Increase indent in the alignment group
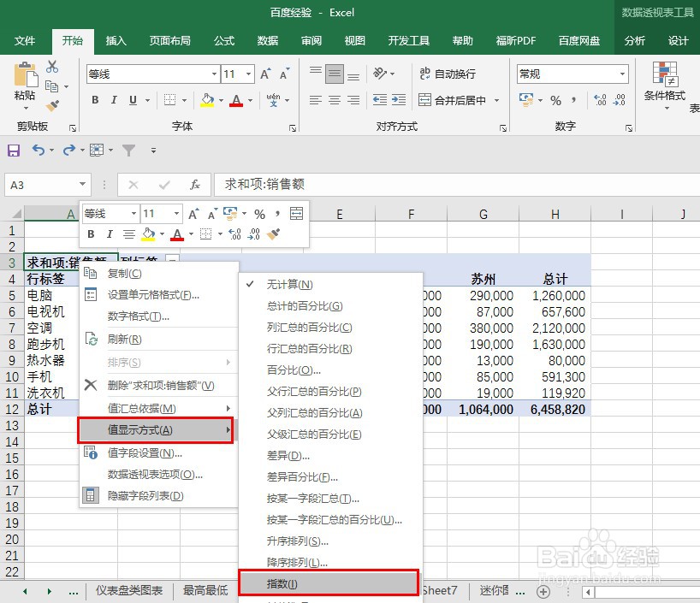Viewport: 700px width, 603px height. pyautogui.click(x=399, y=100)
